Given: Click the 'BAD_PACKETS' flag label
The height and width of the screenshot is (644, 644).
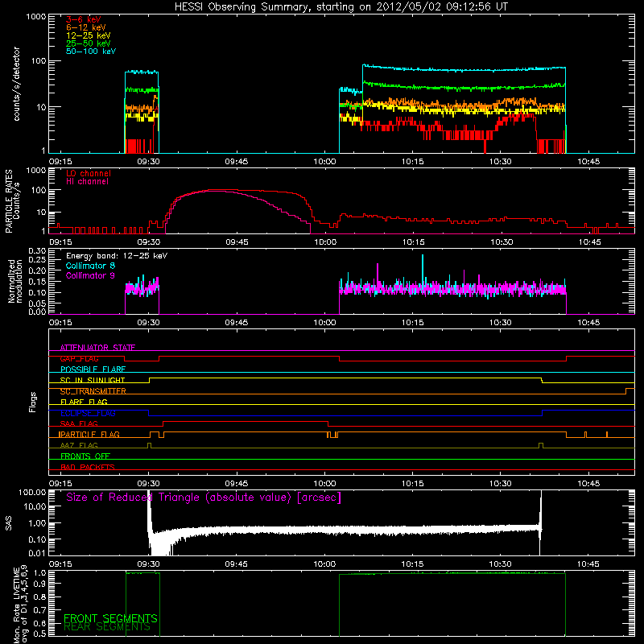Looking at the screenshot, I should (x=88, y=468).
